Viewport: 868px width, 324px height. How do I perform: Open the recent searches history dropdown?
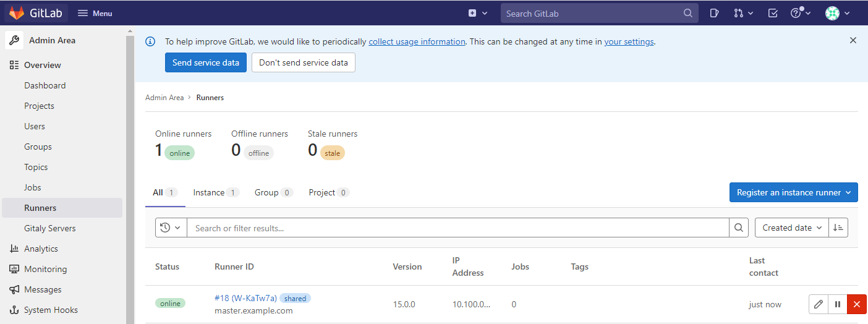[x=171, y=228]
